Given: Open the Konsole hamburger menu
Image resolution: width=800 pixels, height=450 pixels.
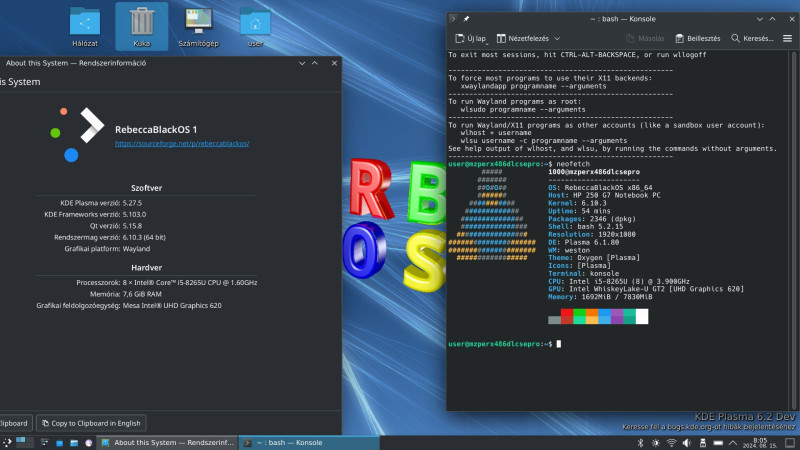Looking at the screenshot, I should tap(787, 38).
